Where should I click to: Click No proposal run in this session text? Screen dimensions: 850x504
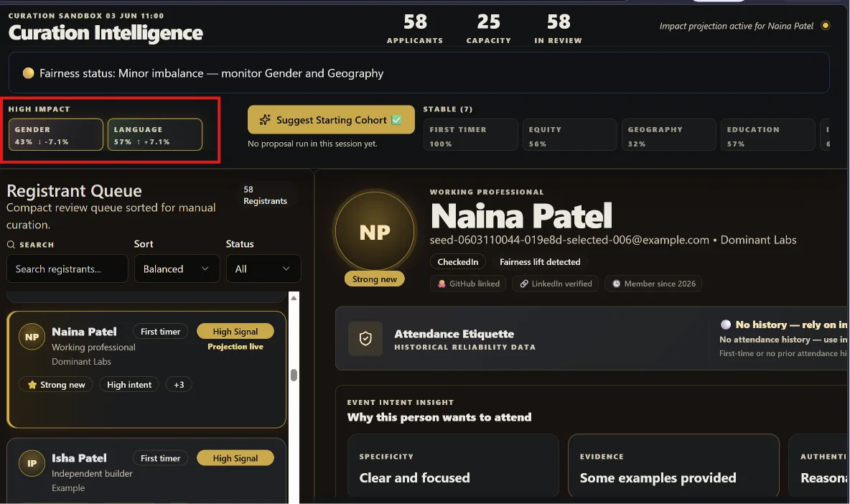pyautogui.click(x=312, y=144)
